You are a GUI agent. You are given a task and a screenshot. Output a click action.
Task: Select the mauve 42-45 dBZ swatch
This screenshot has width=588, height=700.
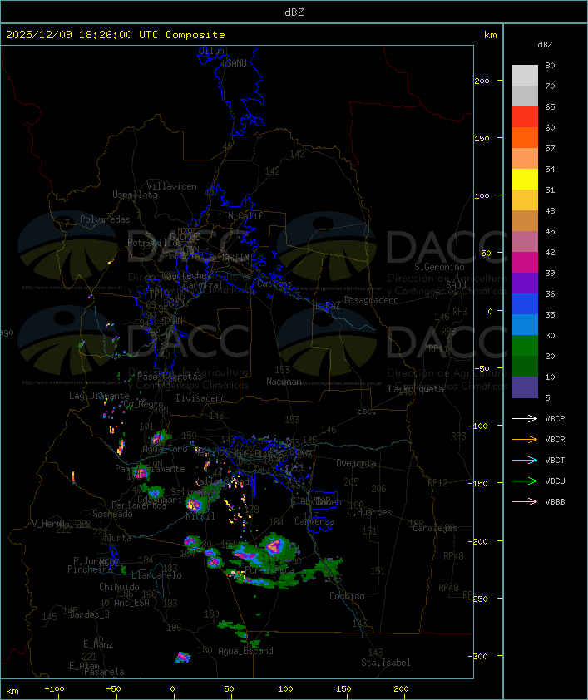[x=525, y=242]
